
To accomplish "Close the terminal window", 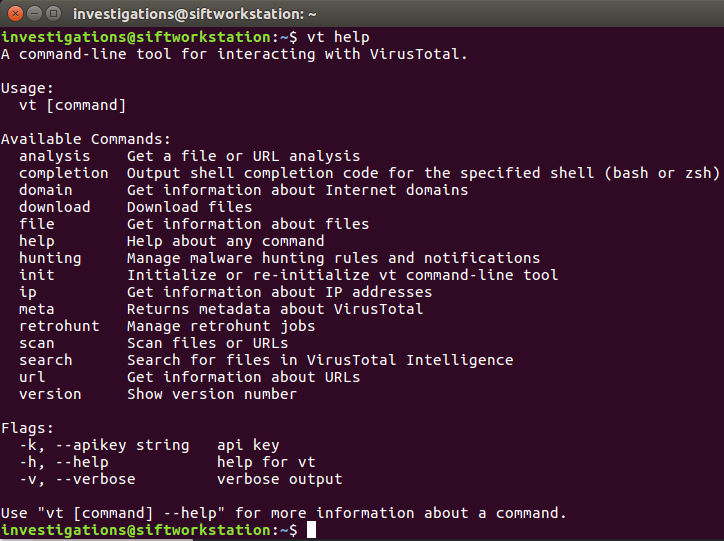I will [14, 15].
